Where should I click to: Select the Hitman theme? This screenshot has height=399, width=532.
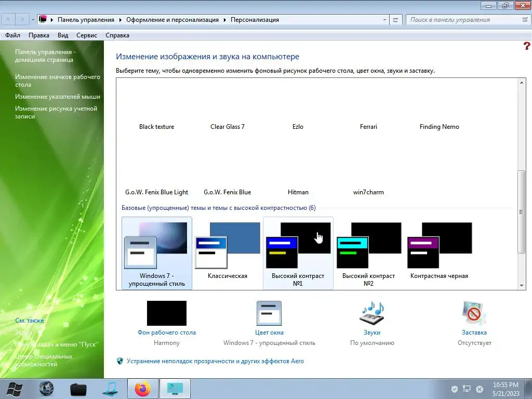pos(298,192)
